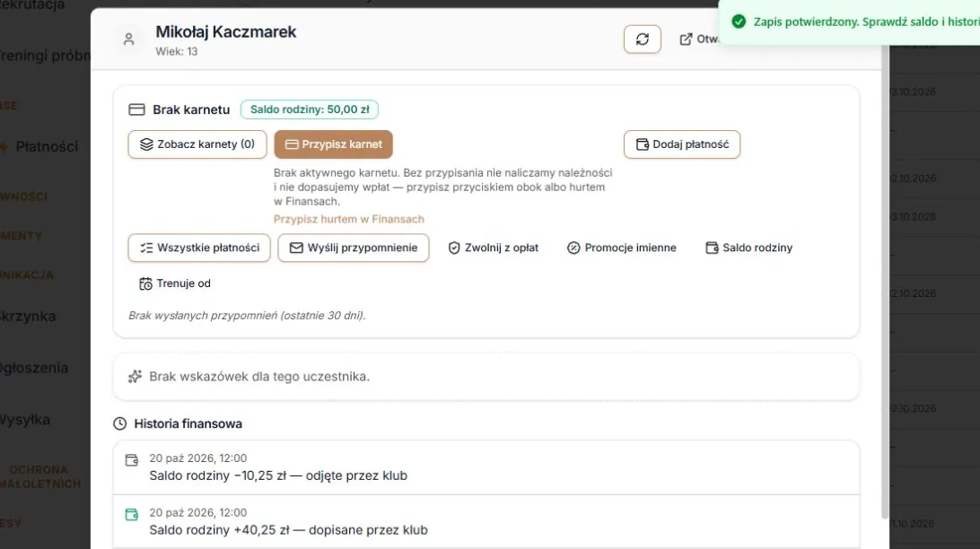Click the card icon beside Brak karnetu
980x549 pixels.
coord(136,109)
